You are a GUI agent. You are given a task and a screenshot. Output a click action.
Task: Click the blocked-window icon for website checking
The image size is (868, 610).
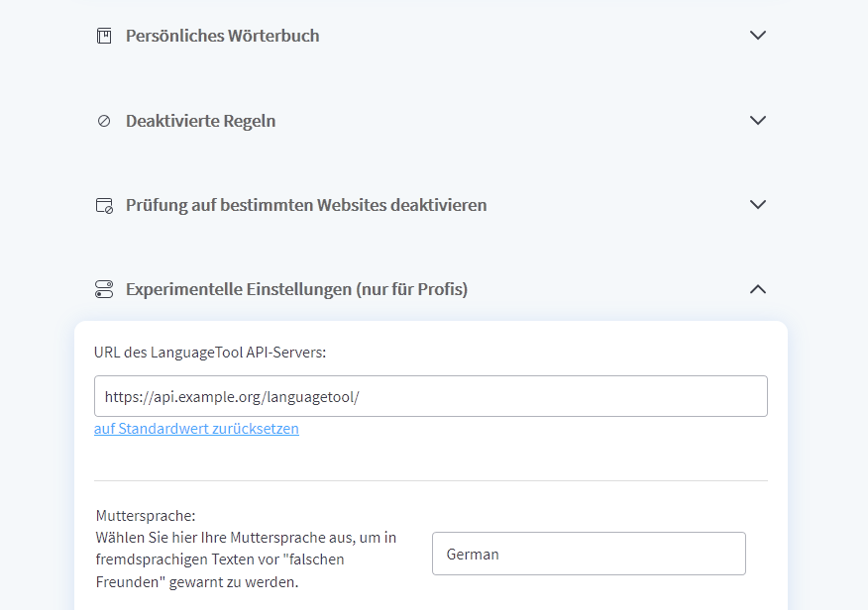(104, 206)
